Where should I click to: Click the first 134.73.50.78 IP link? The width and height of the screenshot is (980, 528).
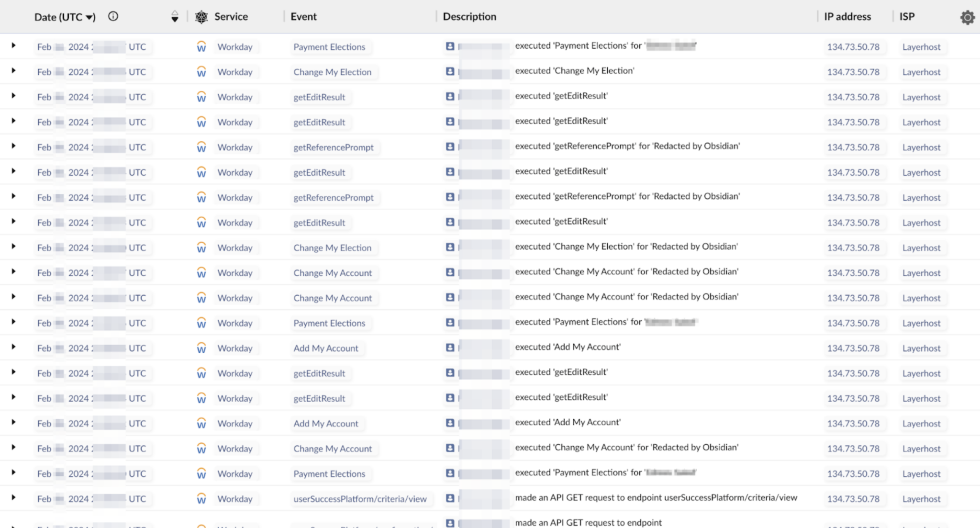point(853,47)
